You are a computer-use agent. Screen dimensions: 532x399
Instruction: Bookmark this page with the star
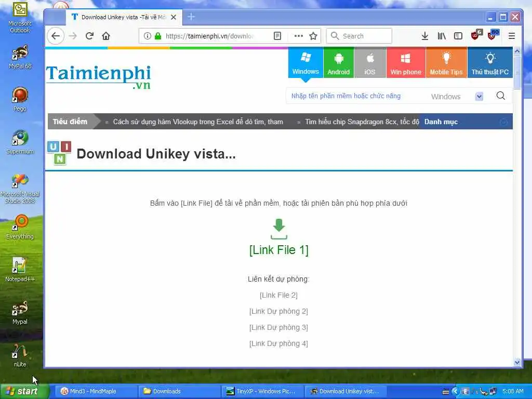pos(313,36)
